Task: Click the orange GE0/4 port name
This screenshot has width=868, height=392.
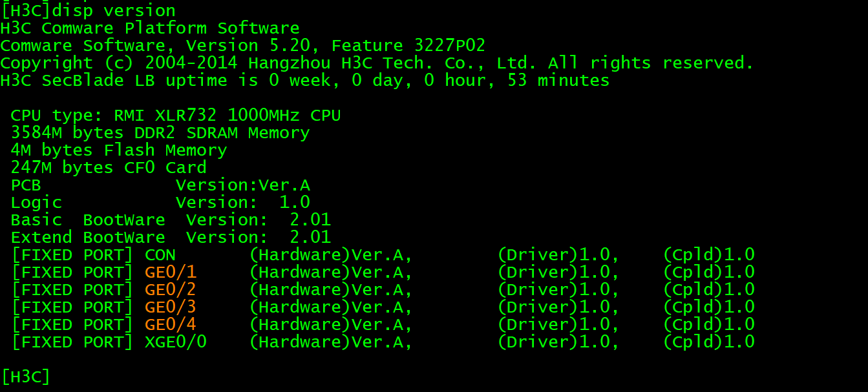Action: tap(171, 324)
